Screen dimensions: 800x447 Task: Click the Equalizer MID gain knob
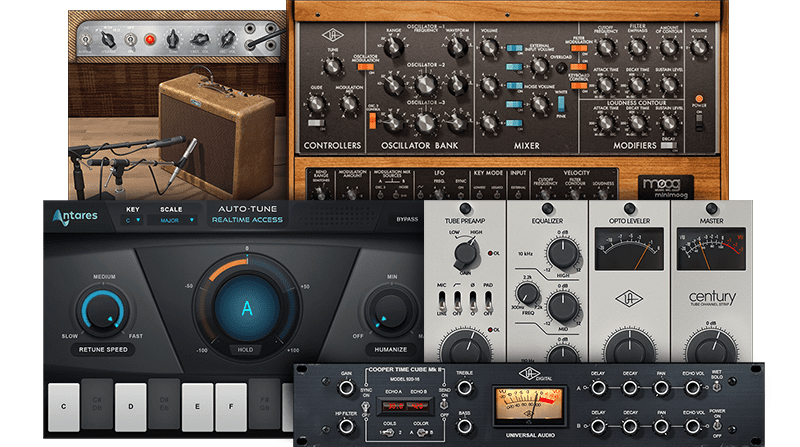point(563,307)
